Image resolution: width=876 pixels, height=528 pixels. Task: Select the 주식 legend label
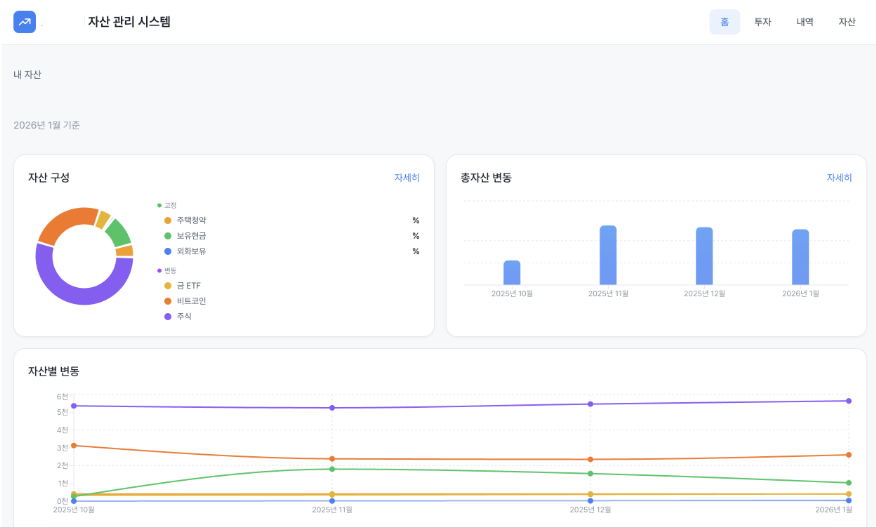pyautogui.click(x=184, y=316)
